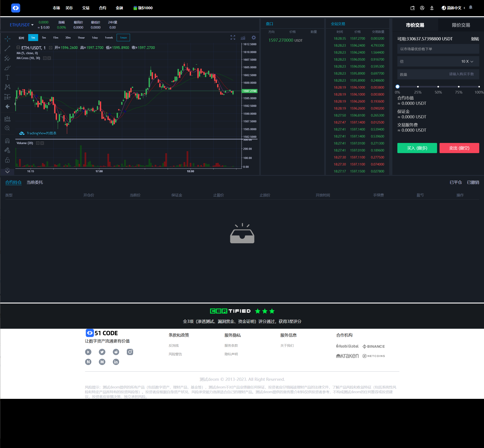The height and width of the screenshot is (448, 484).
Task: Select the XABCD pattern tool
Action: pyautogui.click(x=7, y=87)
